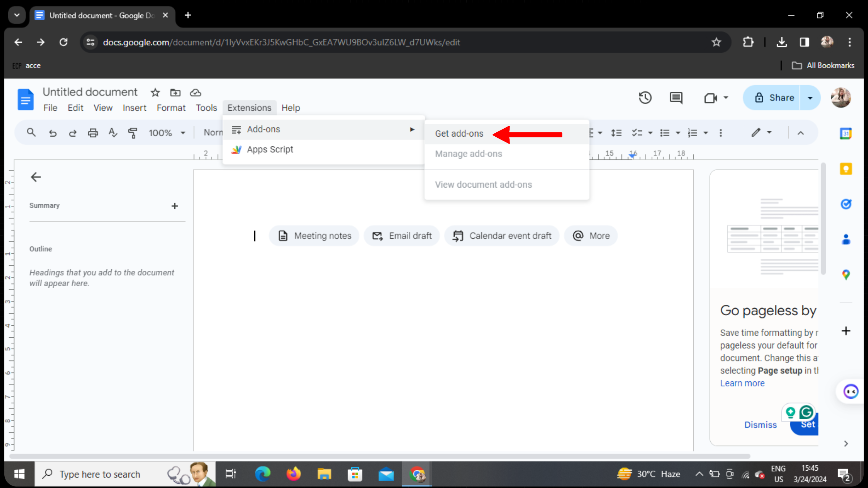
Task: Open Google Calendar side panel icon
Action: point(846,134)
